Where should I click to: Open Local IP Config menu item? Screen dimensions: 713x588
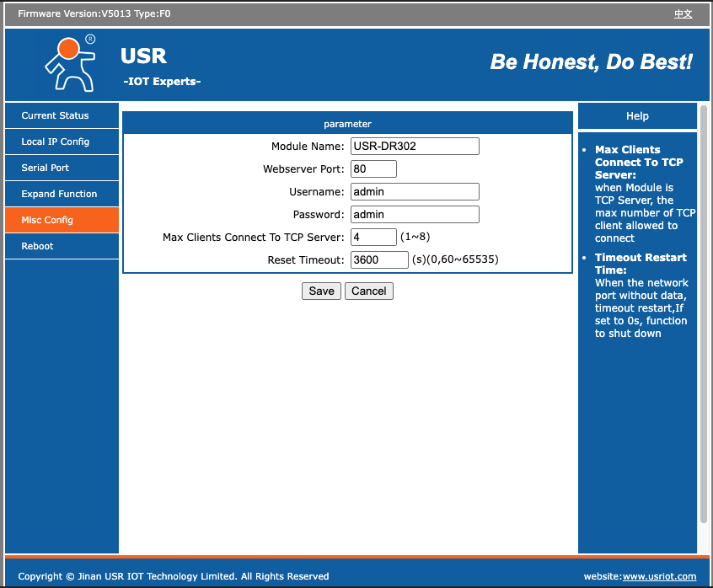click(x=62, y=142)
